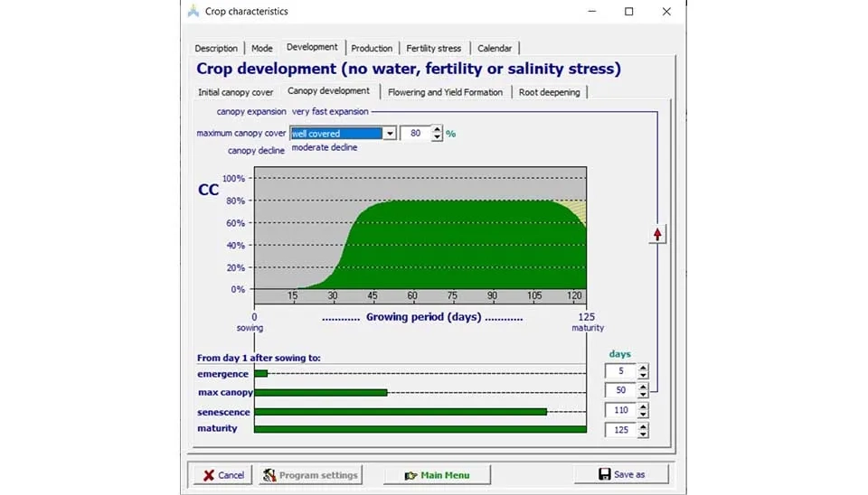Decrease maximum canopy cover percentage spinner

438,137
